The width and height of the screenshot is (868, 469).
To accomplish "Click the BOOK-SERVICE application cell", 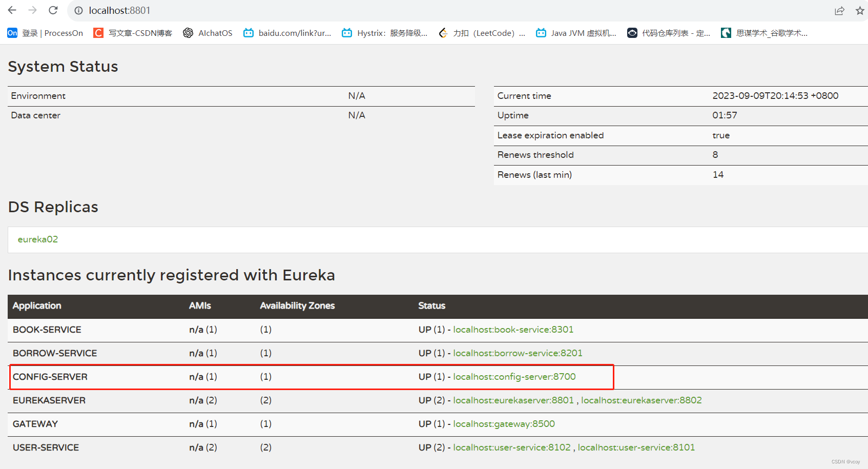I will (47, 330).
